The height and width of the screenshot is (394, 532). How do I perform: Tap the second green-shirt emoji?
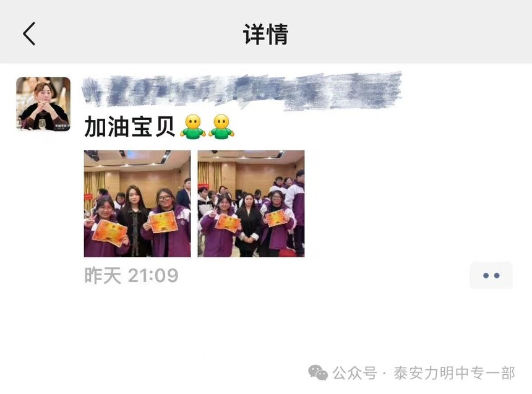[221, 127]
